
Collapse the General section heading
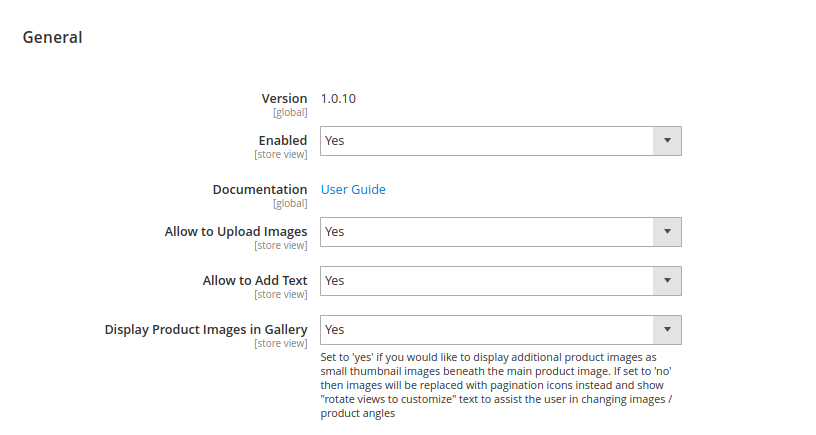pos(53,37)
